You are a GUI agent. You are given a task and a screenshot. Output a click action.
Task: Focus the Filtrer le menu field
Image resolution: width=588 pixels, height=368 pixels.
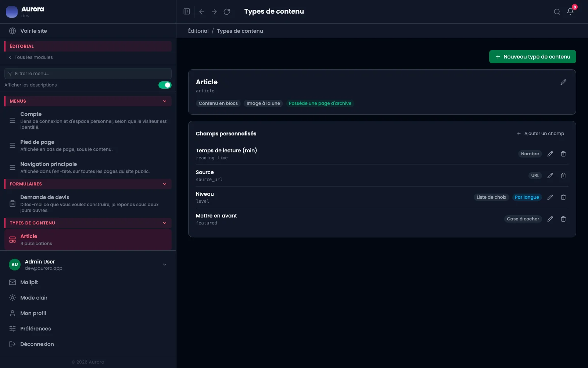pyautogui.click(x=88, y=74)
